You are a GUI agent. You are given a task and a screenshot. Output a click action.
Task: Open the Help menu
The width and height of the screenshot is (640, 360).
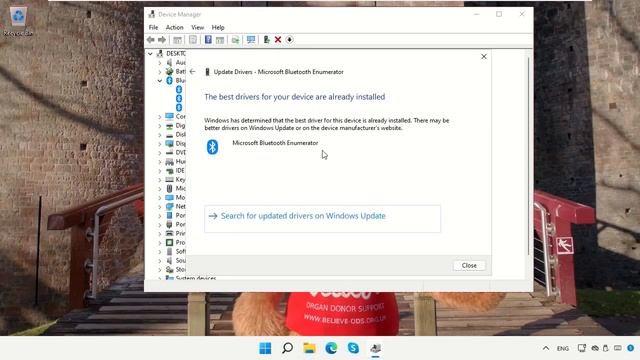tap(218, 27)
